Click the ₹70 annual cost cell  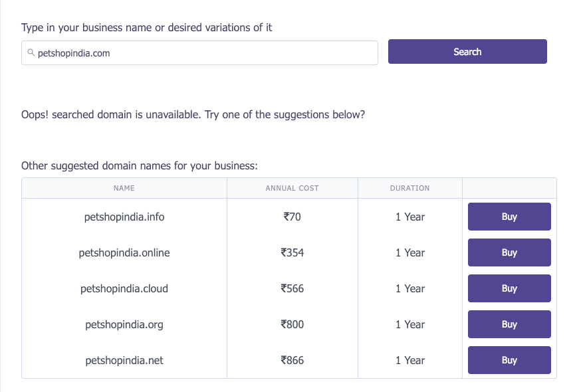pyautogui.click(x=292, y=217)
